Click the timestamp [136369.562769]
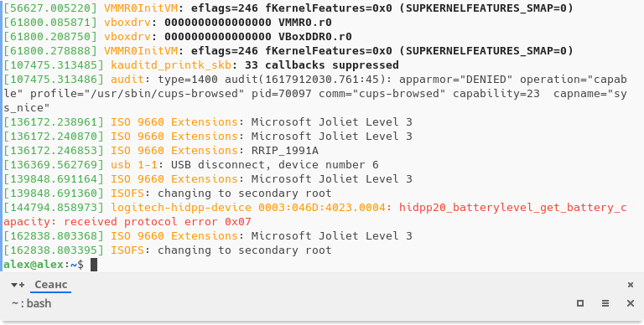 [54, 165]
